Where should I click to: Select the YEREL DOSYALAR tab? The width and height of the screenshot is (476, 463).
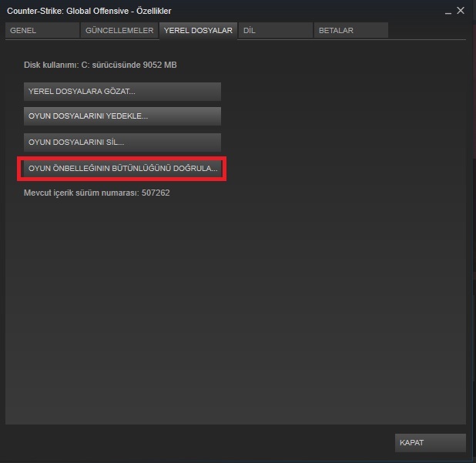coord(198,30)
